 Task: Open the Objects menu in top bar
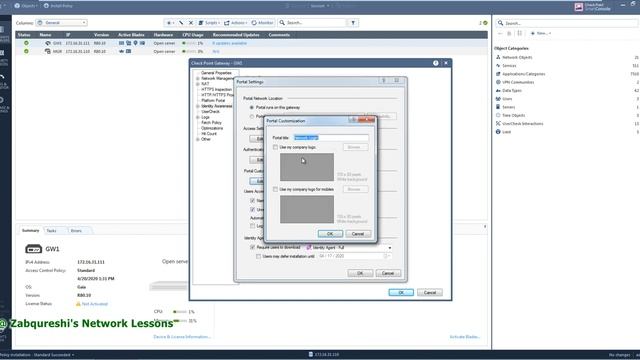tap(26, 6)
